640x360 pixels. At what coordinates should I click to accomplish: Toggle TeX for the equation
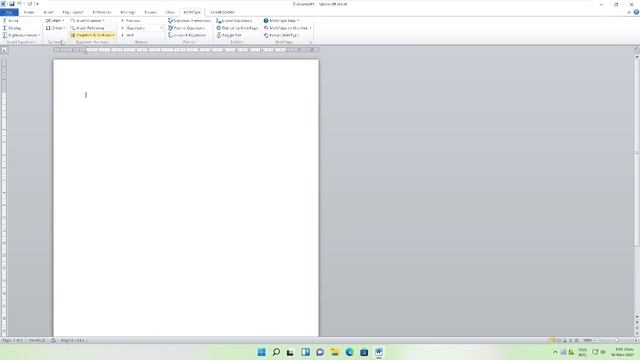(229, 35)
